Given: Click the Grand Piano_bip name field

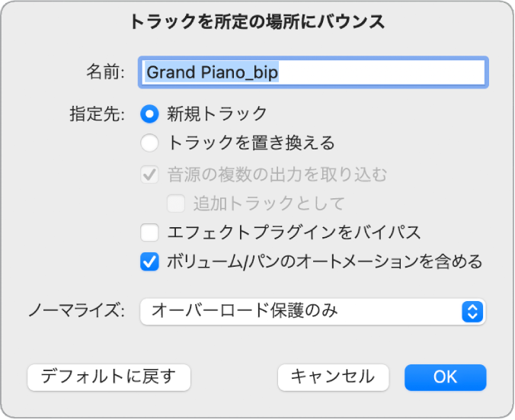Looking at the screenshot, I should tap(312, 72).
